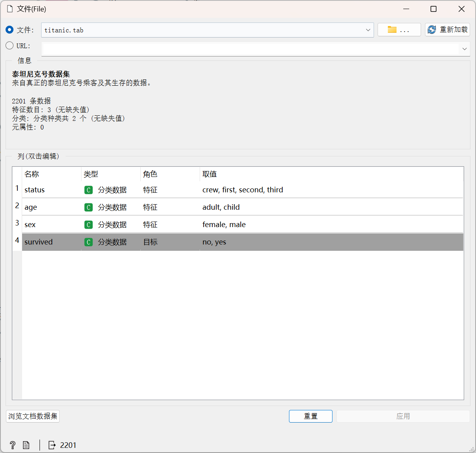Click the 重置 button
This screenshot has height=453, width=476.
coord(311,416)
